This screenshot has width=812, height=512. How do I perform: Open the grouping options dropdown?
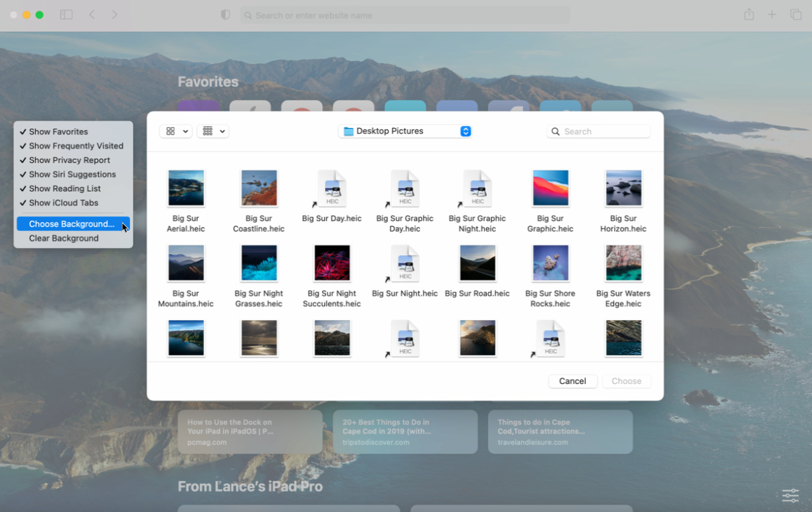point(213,131)
